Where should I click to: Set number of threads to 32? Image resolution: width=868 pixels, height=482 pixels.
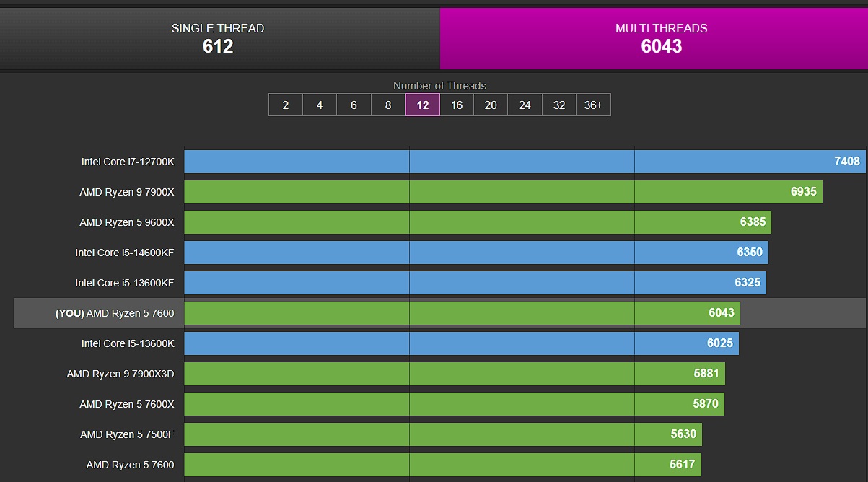(x=559, y=105)
